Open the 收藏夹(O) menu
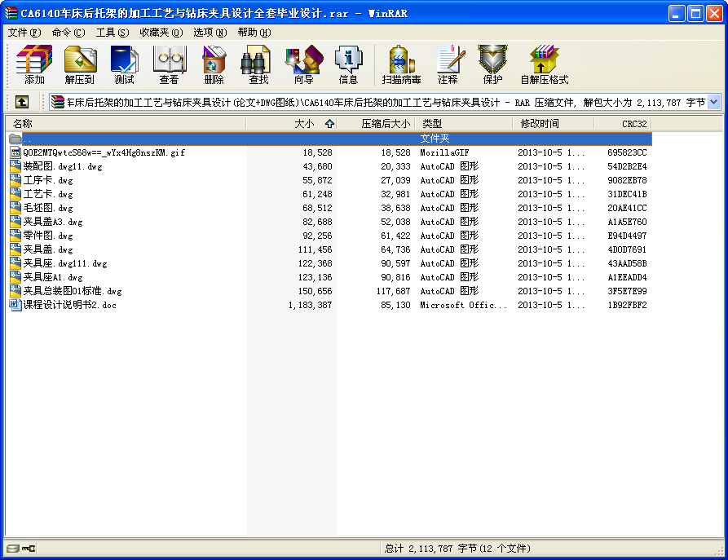 point(161,33)
